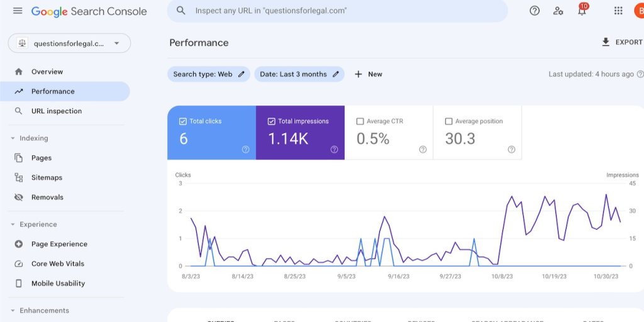Check the Average position checkbox
This screenshot has height=322, width=644.
coord(448,121)
